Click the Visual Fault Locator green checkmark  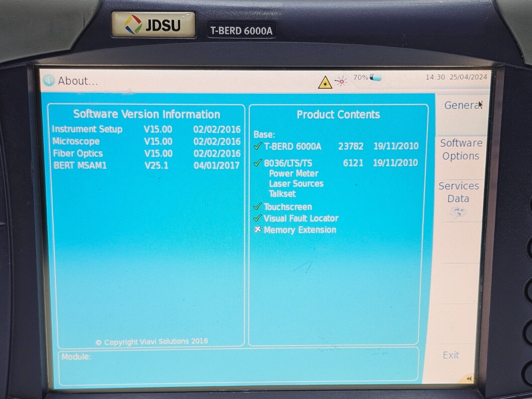pos(258,218)
